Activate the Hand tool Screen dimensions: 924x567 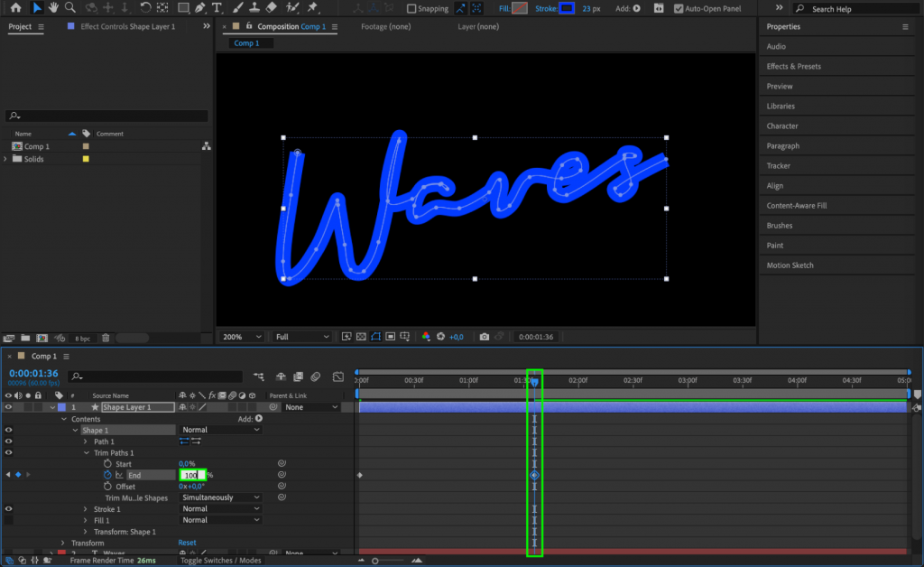coord(51,8)
